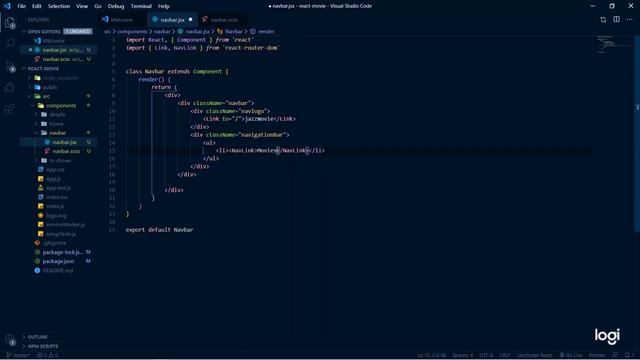640x360 pixels.
Task: Switch to the navbar.scss editor tab
Action: 224,20
